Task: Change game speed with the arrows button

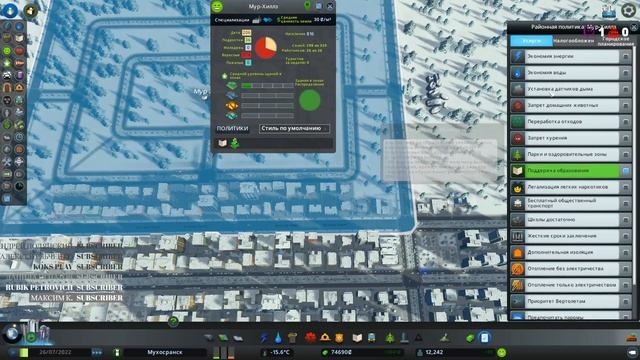Action: point(97,352)
